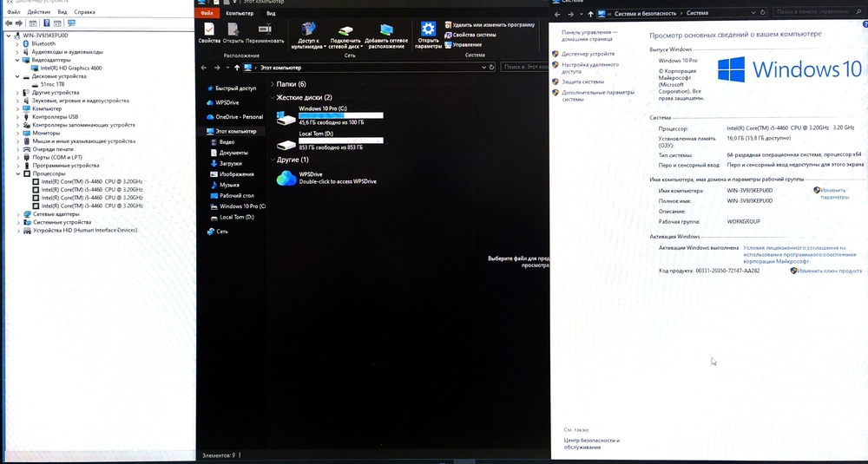Collapse the Процессоры tree node

click(x=19, y=173)
